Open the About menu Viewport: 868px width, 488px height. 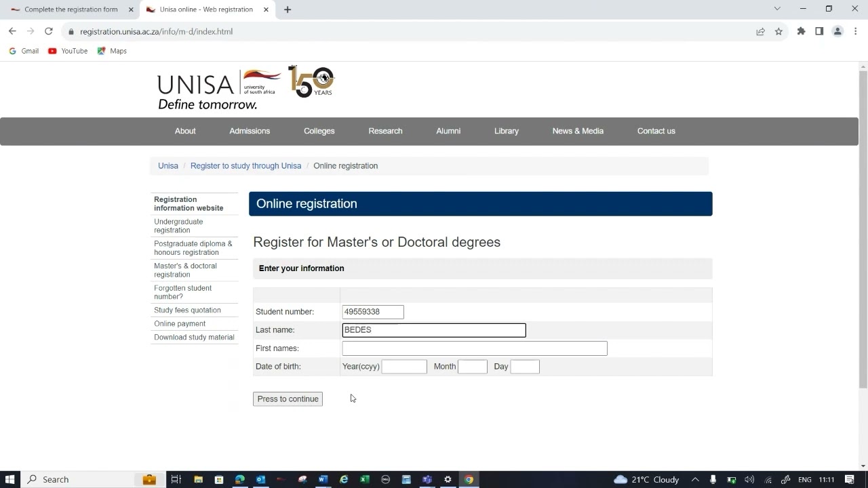pyautogui.click(x=185, y=131)
